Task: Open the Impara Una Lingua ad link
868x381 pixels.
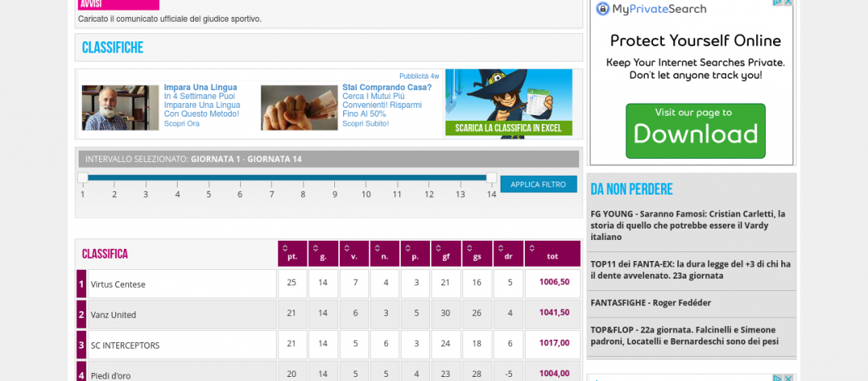Action: [200, 88]
